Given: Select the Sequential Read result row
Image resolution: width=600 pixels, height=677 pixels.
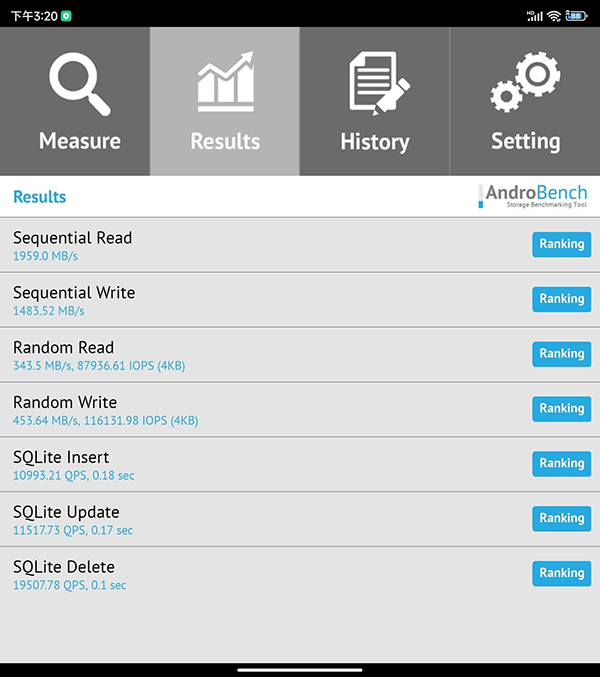Looking at the screenshot, I should (x=250, y=245).
